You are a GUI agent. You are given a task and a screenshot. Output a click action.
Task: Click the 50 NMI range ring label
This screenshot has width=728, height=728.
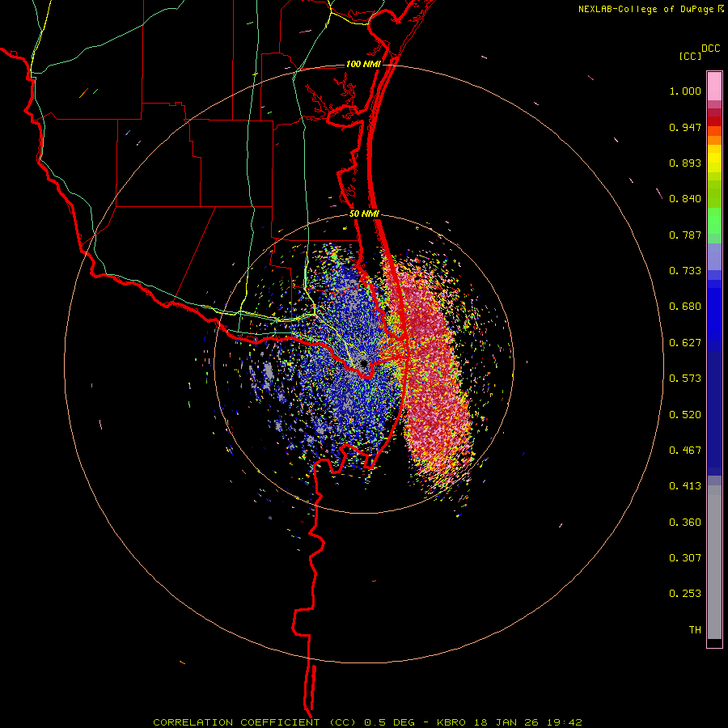tap(364, 214)
